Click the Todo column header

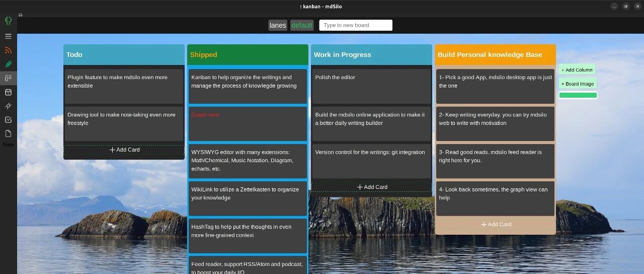coord(124,54)
